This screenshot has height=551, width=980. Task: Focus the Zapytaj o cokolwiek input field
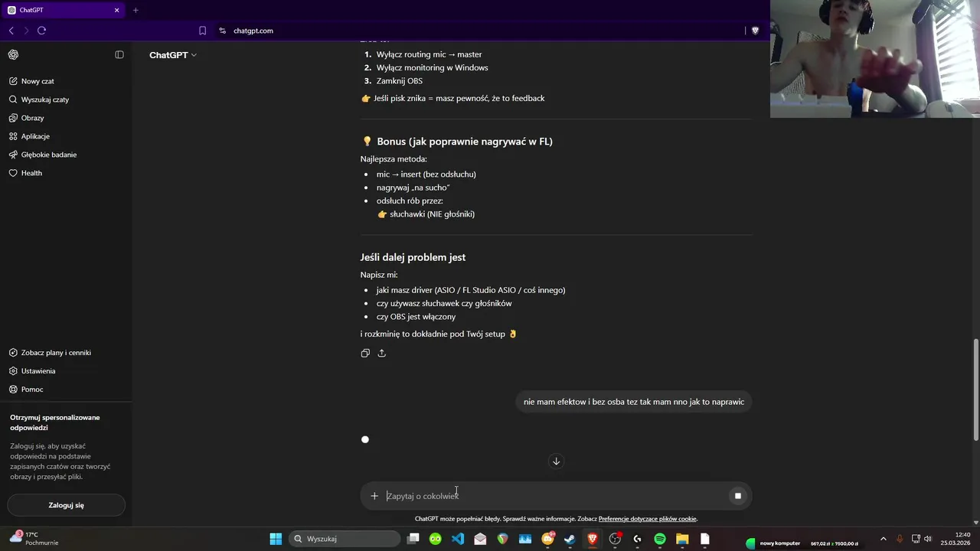click(555, 496)
